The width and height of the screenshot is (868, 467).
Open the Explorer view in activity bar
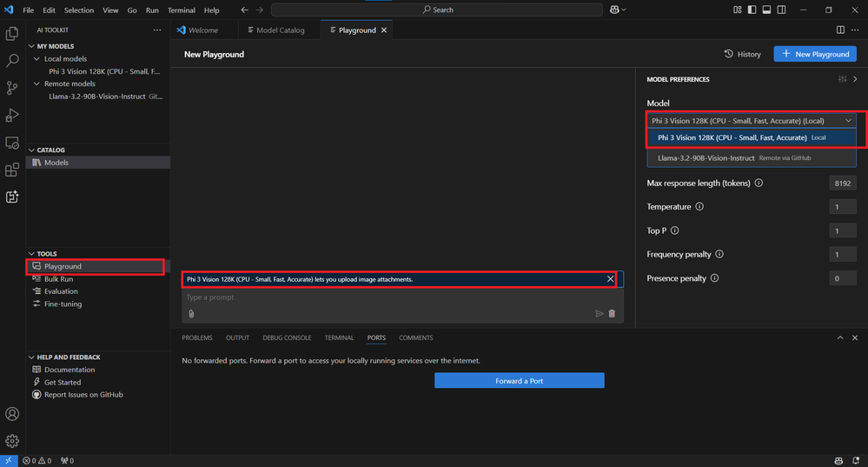[12, 34]
